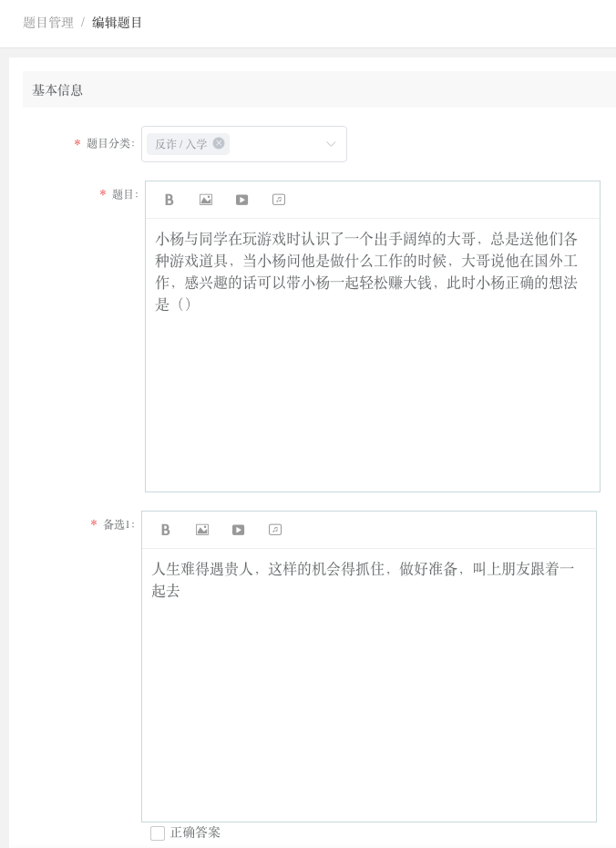The image size is (616, 848).
Task: Insert image in the 备选1 editor toolbar
Action: tap(202, 530)
